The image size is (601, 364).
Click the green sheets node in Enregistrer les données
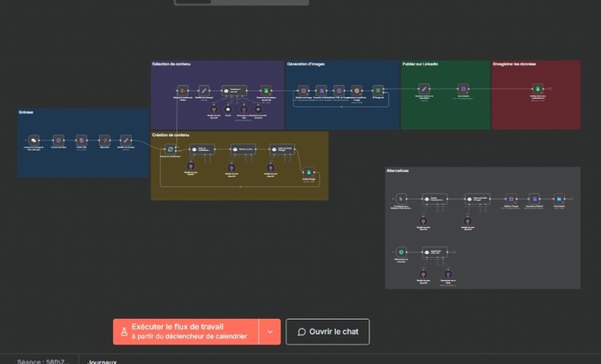point(537,89)
